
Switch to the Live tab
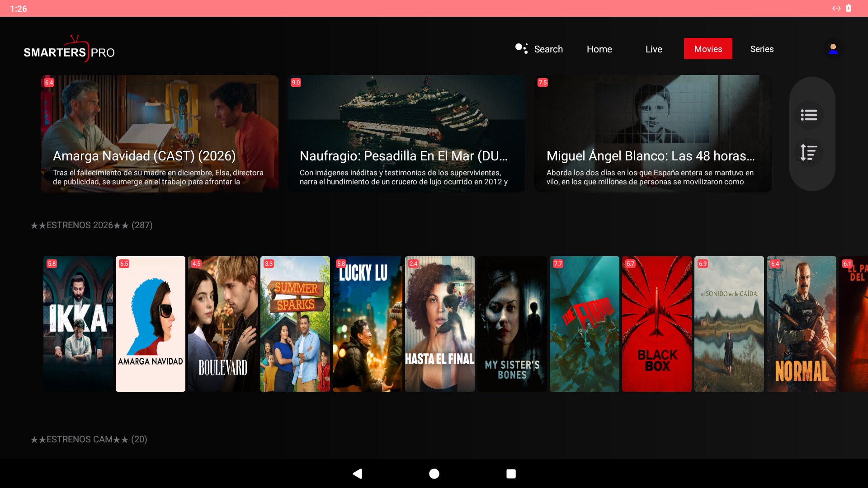[654, 49]
